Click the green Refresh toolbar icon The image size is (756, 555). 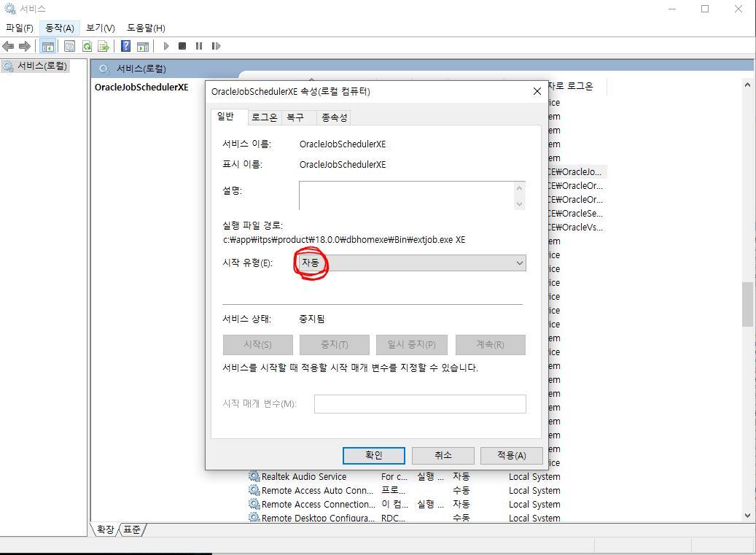point(87,46)
